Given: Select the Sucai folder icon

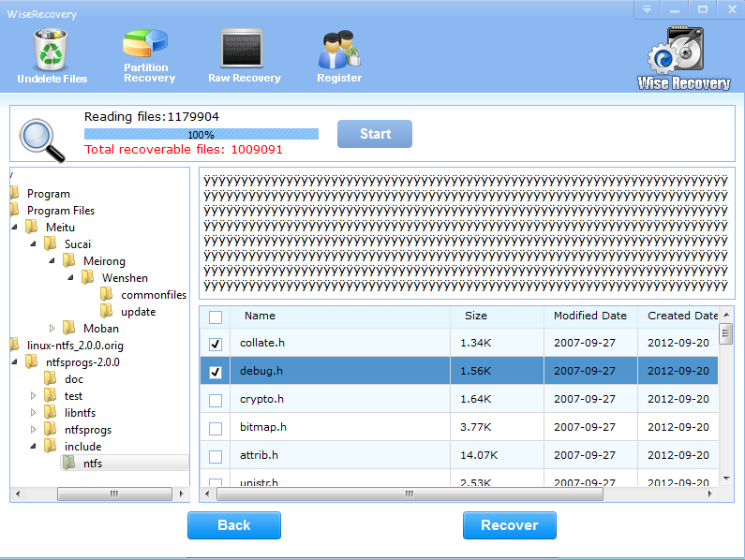Looking at the screenshot, I should pyautogui.click(x=51, y=243).
